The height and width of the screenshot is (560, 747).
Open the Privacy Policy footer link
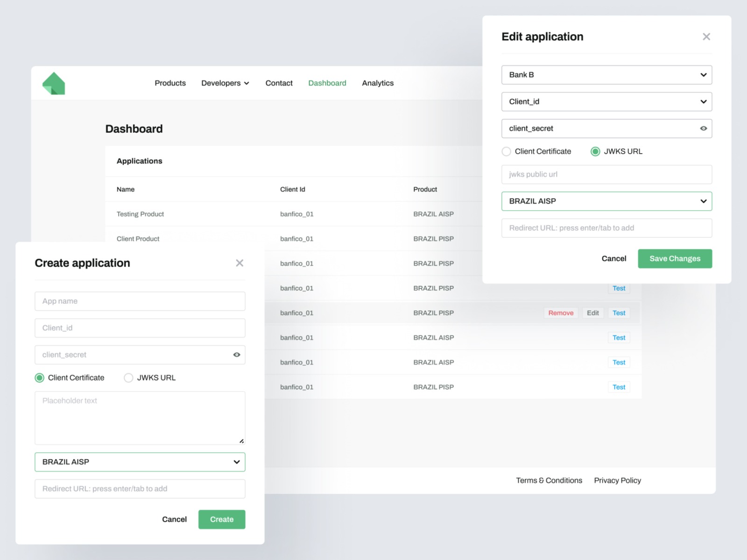tap(617, 481)
